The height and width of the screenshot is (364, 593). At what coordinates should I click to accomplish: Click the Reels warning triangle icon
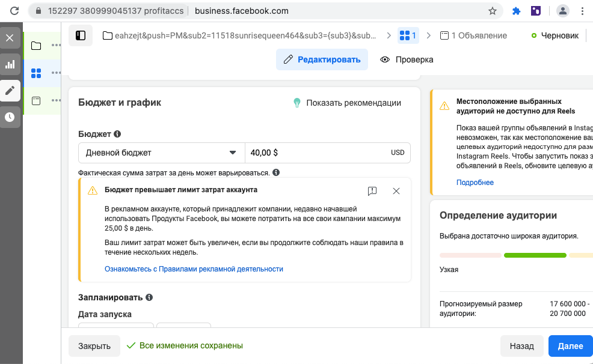(444, 106)
